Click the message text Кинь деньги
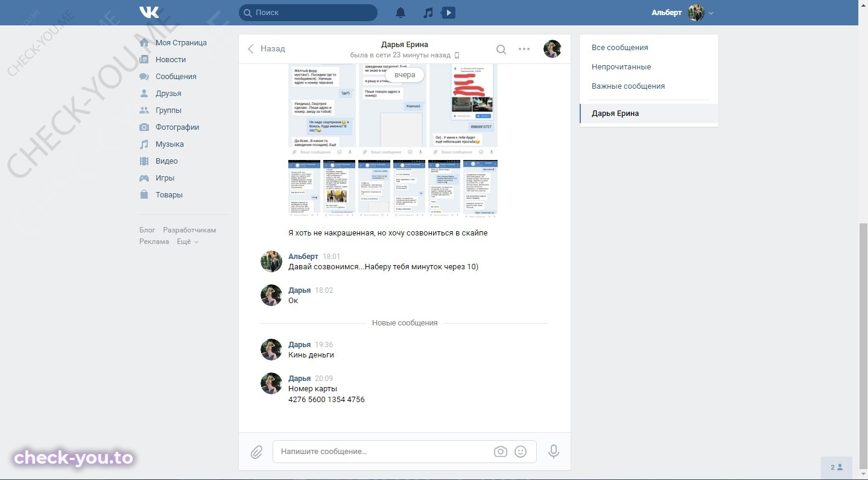868x480 pixels. [x=311, y=355]
